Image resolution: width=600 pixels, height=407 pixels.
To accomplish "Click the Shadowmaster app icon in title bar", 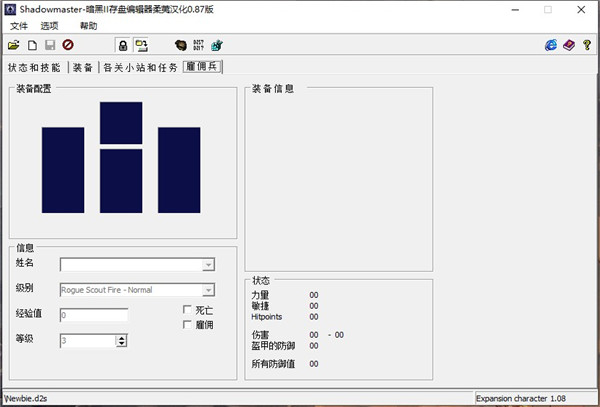I will coord(10,10).
